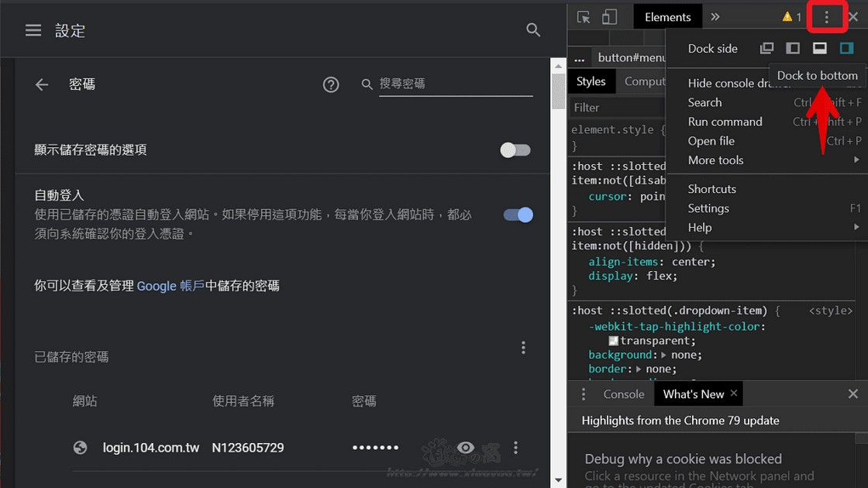The image size is (868, 488).
Task: Expand more DevTools tabs chevron
Action: (x=715, y=17)
